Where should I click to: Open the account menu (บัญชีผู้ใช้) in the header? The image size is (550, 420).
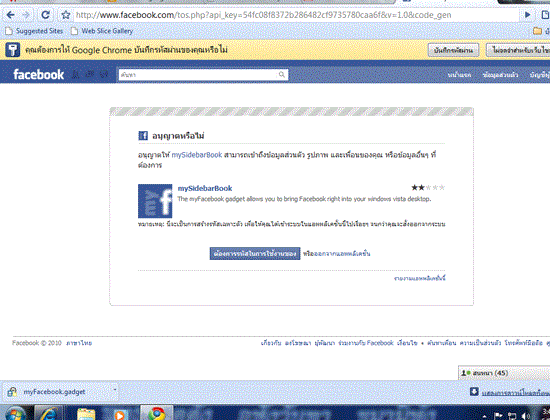point(540,75)
